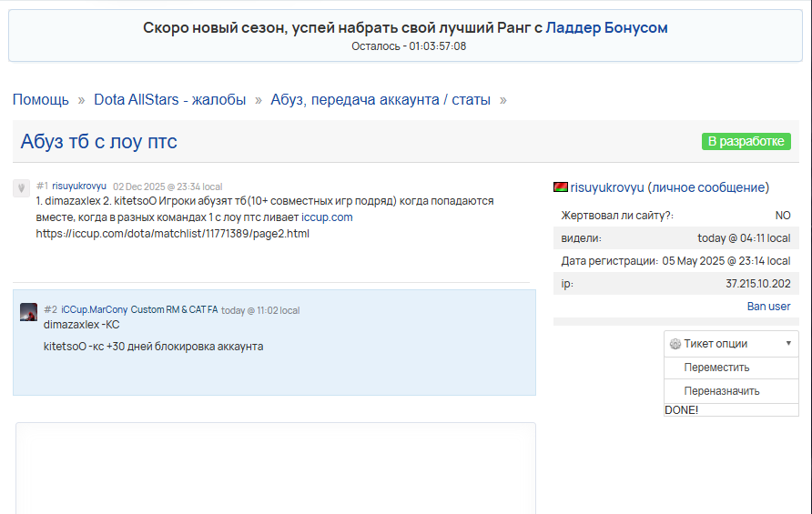Image resolution: width=812 pixels, height=514 pixels.
Task: Click the kitetsoO 30 дней блокировка line
Action: 153,347
